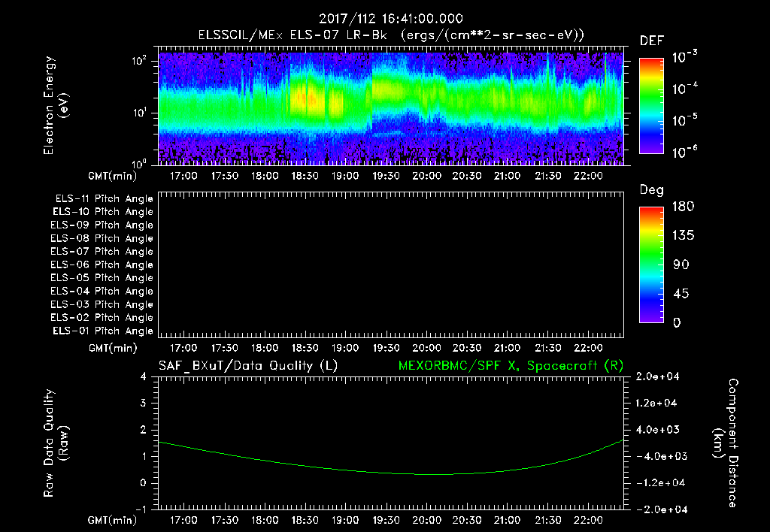Viewport: 770px width, 532px height.
Task: Click the Deg label above the pitch angle color bar
Action: [x=651, y=190]
